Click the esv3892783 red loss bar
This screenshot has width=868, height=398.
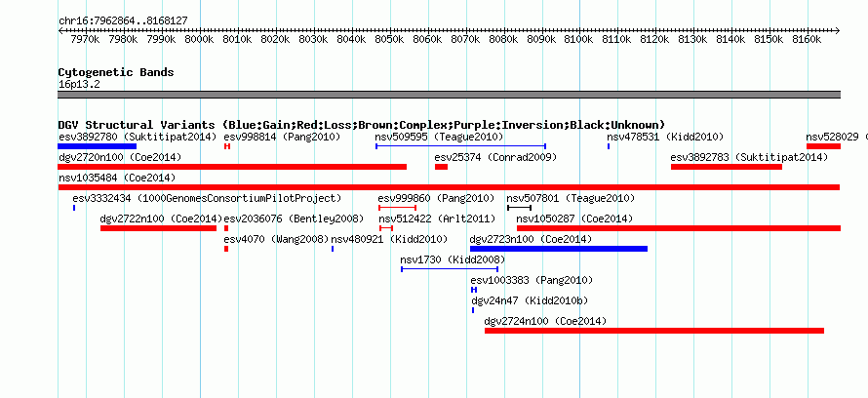(x=727, y=167)
